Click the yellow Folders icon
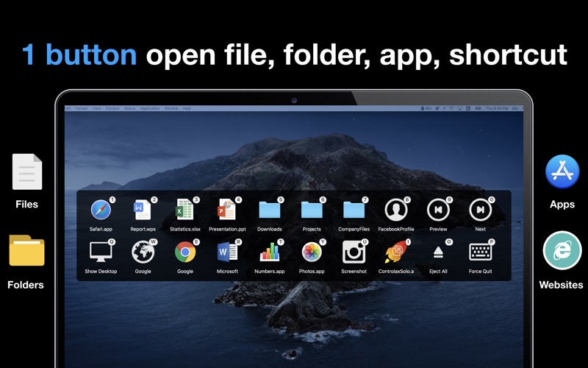This screenshot has width=588, height=368. point(26,250)
